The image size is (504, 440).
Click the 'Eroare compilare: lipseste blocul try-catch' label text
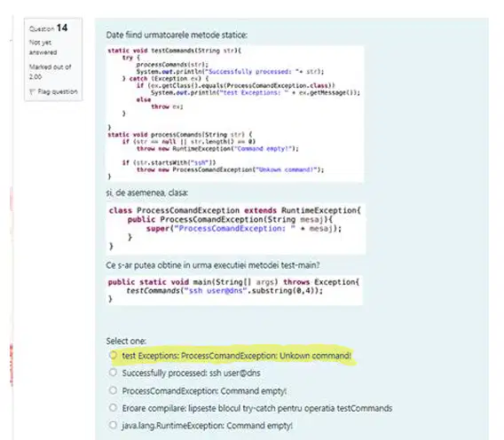tap(257, 408)
